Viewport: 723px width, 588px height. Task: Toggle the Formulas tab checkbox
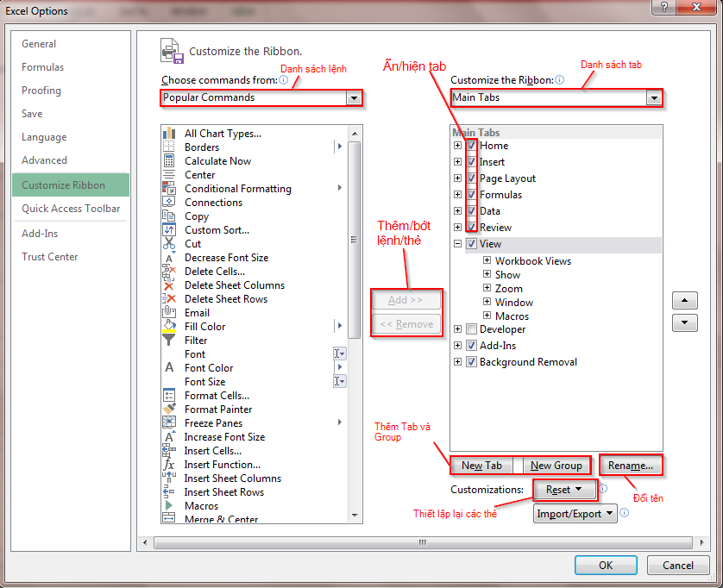point(471,195)
